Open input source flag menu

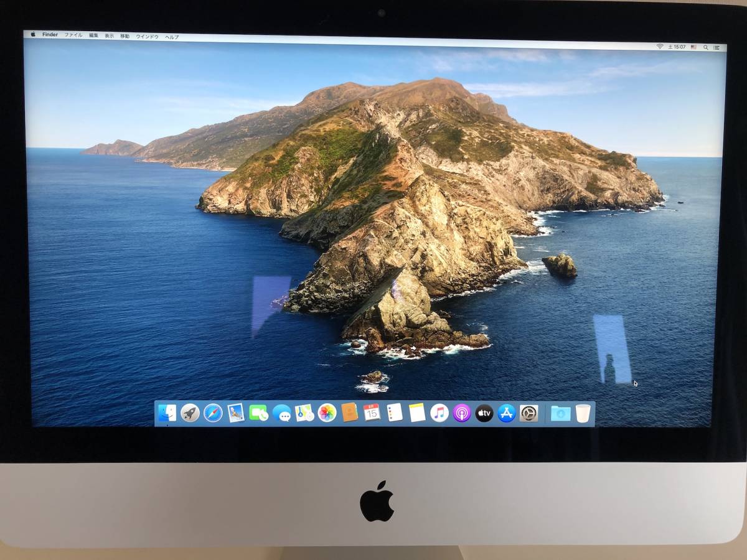693,47
